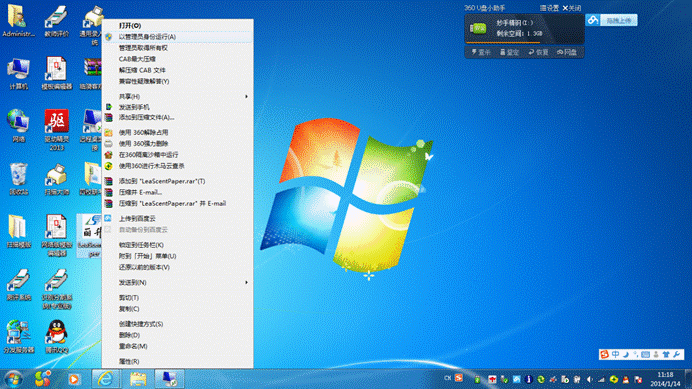Choose 兼容性疑难解答(Y) menu entry
Image resolution: width=692 pixels, height=389 pixels.
[x=178, y=81]
